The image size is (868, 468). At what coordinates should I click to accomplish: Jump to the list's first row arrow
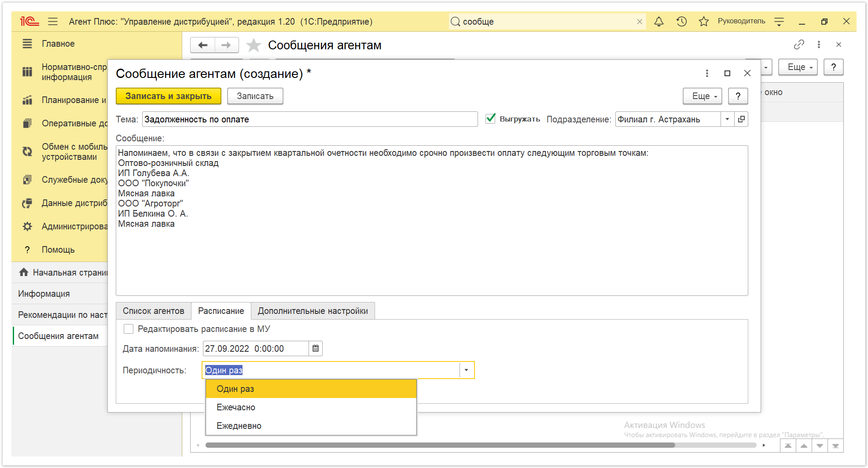pyautogui.click(x=788, y=446)
